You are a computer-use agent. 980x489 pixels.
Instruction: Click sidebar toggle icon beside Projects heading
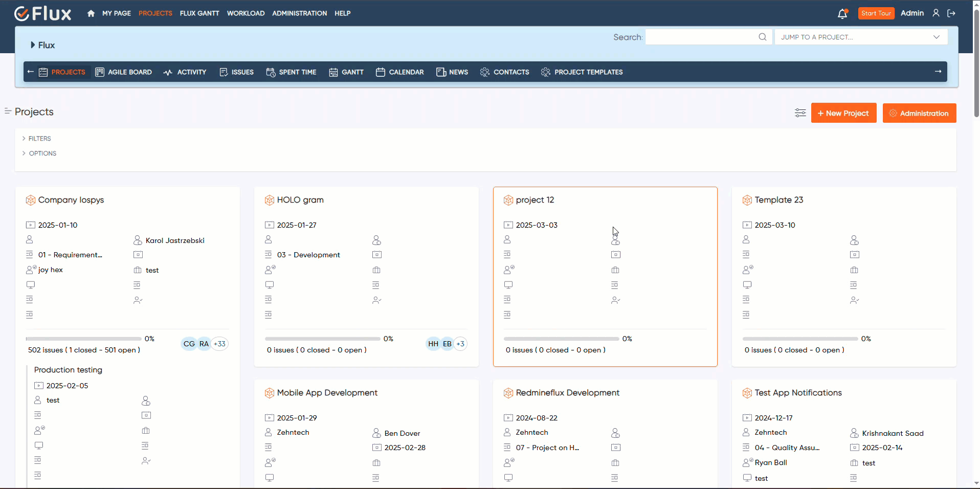tap(8, 111)
